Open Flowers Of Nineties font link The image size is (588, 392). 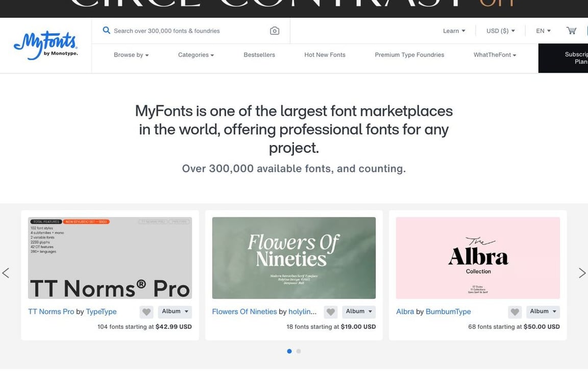click(x=244, y=311)
